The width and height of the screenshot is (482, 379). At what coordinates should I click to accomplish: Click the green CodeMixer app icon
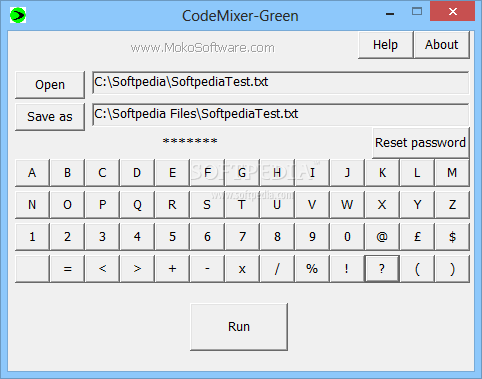(x=18, y=16)
